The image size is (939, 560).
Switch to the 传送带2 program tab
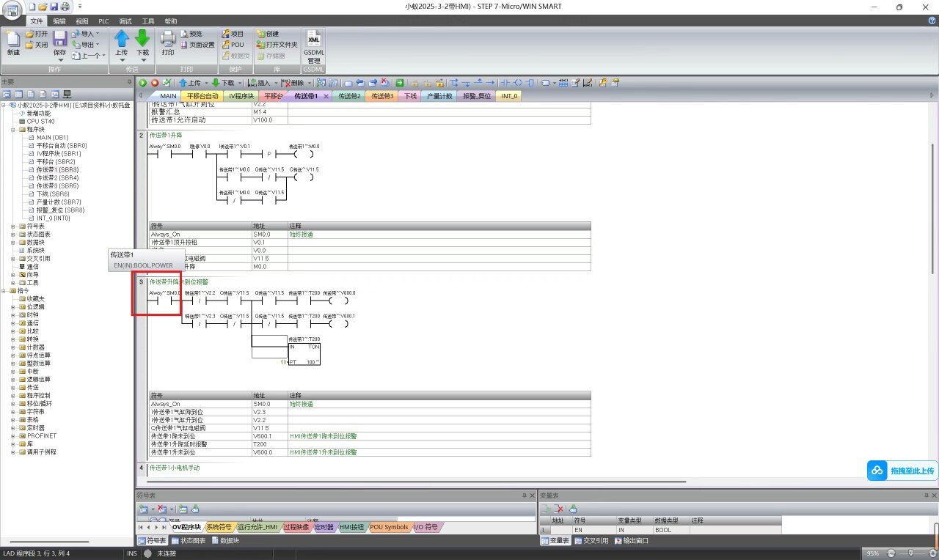349,96
